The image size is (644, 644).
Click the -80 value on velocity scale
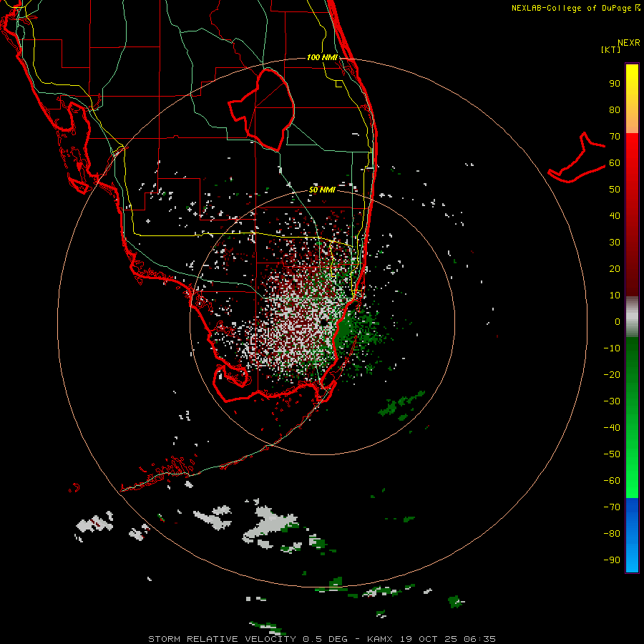[x=612, y=534]
